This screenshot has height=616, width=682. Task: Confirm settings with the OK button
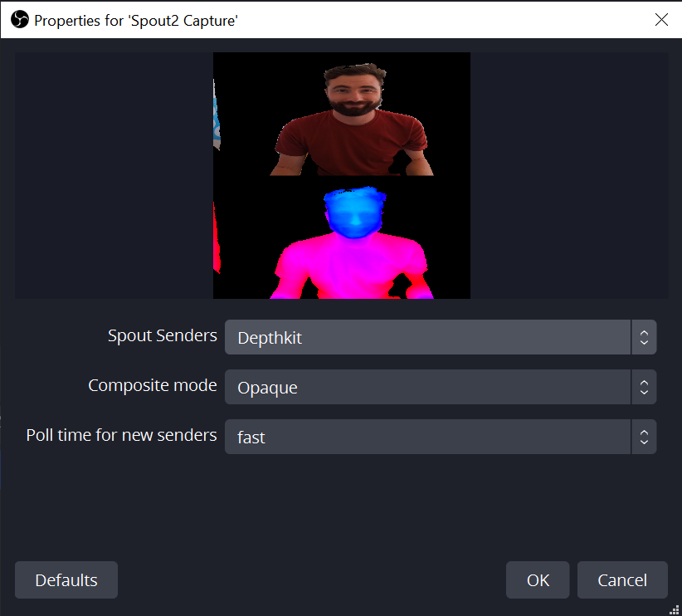click(537, 579)
